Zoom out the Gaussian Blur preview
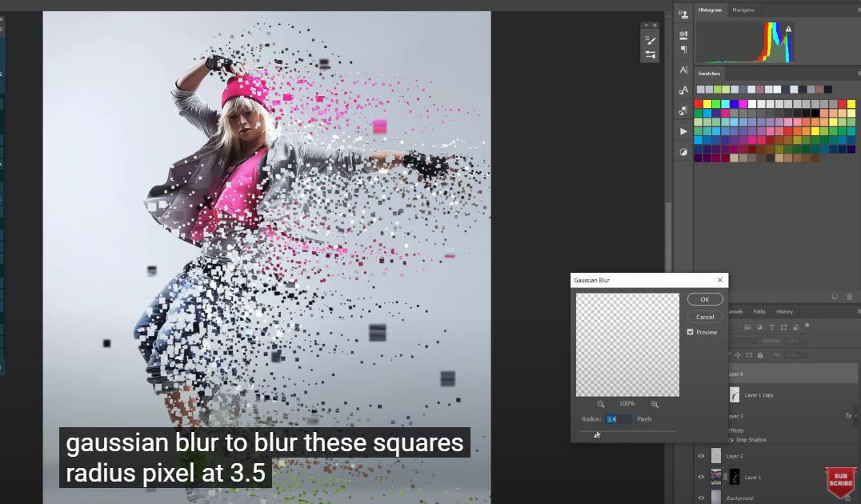 [x=601, y=404]
